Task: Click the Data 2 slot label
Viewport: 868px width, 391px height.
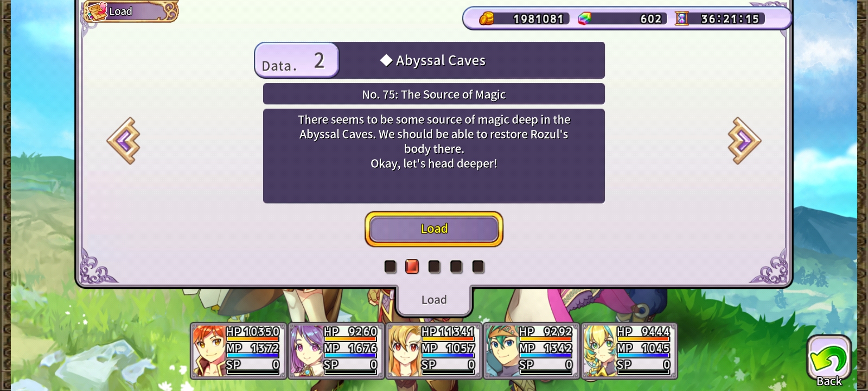Action: click(x=297, y=60)
